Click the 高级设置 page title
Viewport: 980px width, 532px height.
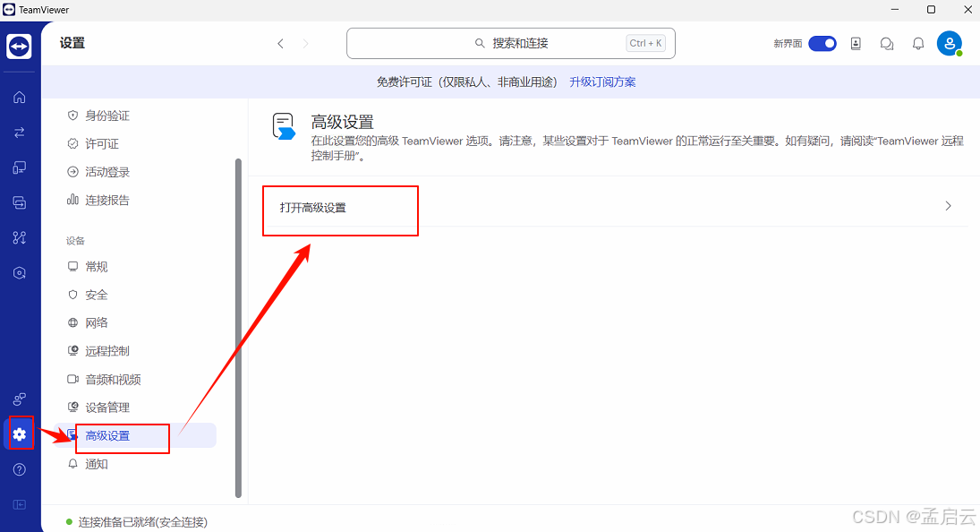tap(343, 122)
